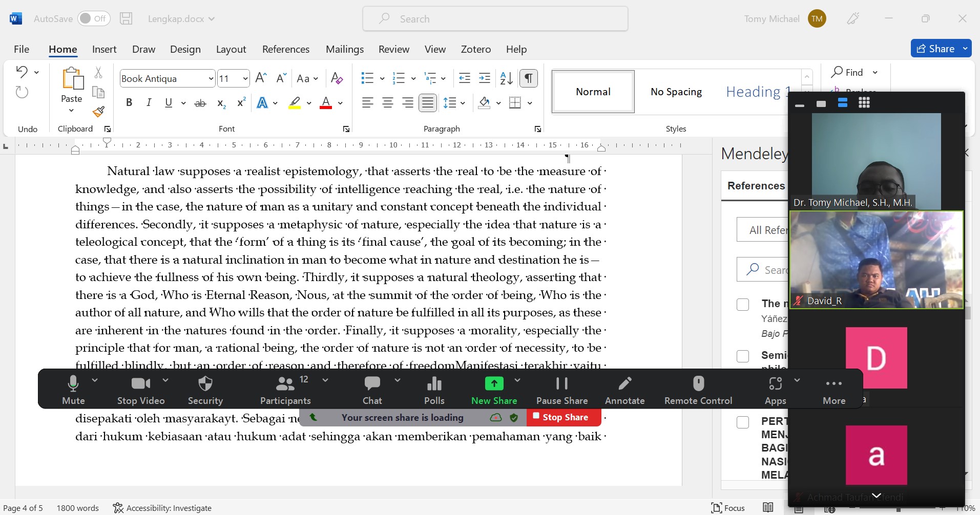Apply the yellow text highlight color
980x515 pixels.
pos(295,103)
